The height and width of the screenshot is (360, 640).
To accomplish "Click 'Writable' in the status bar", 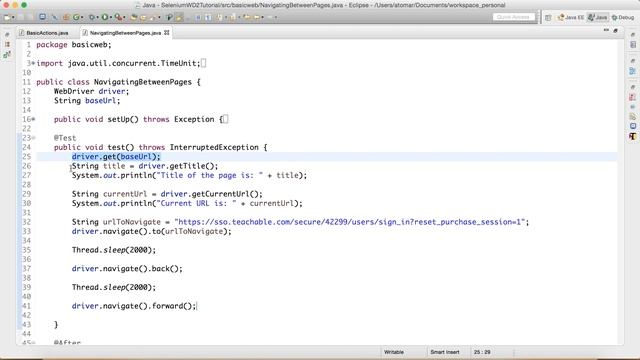I will coord(394,352).
